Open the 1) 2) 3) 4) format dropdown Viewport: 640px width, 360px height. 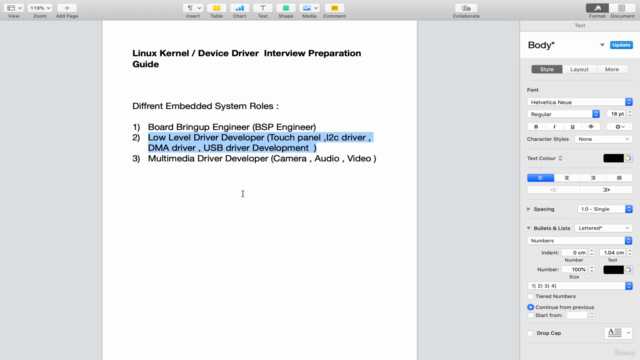(580, 286)
